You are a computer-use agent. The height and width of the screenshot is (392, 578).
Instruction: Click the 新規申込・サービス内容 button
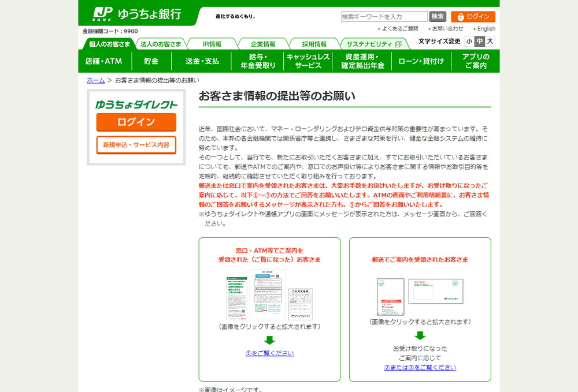(x=136, y=145)
